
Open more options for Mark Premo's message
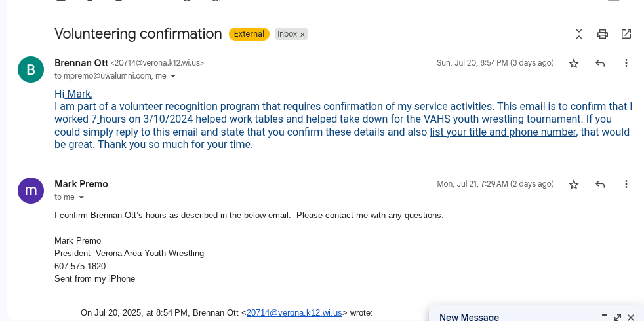626,184
